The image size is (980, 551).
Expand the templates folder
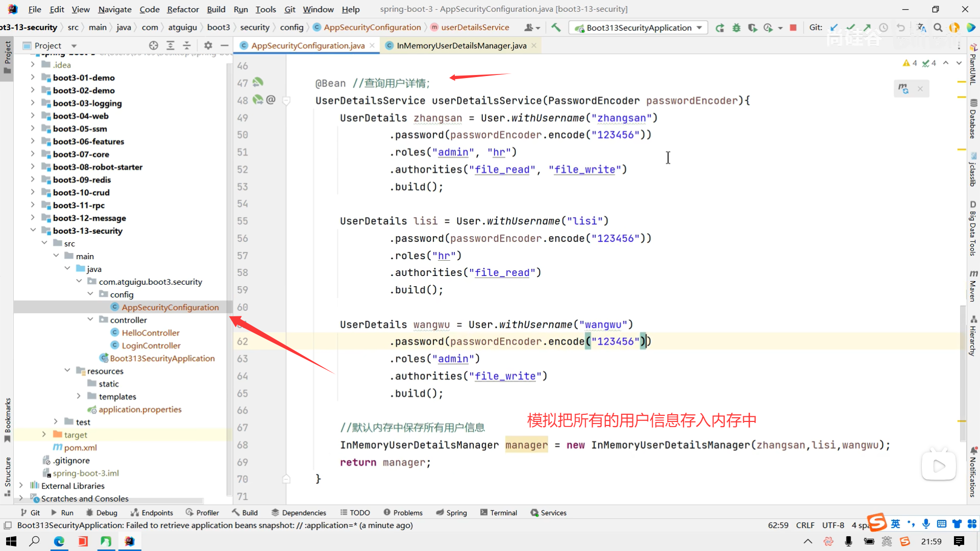[x=79, y=396]
